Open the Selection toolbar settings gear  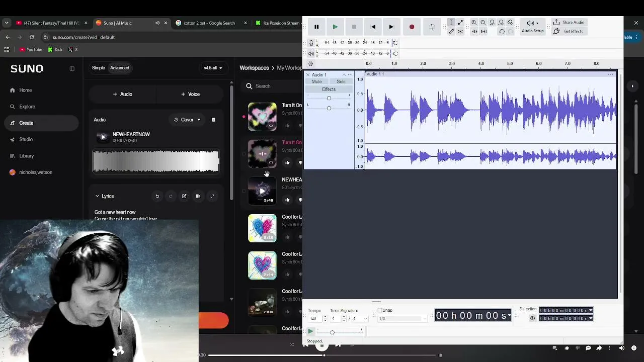pos(533,318)
